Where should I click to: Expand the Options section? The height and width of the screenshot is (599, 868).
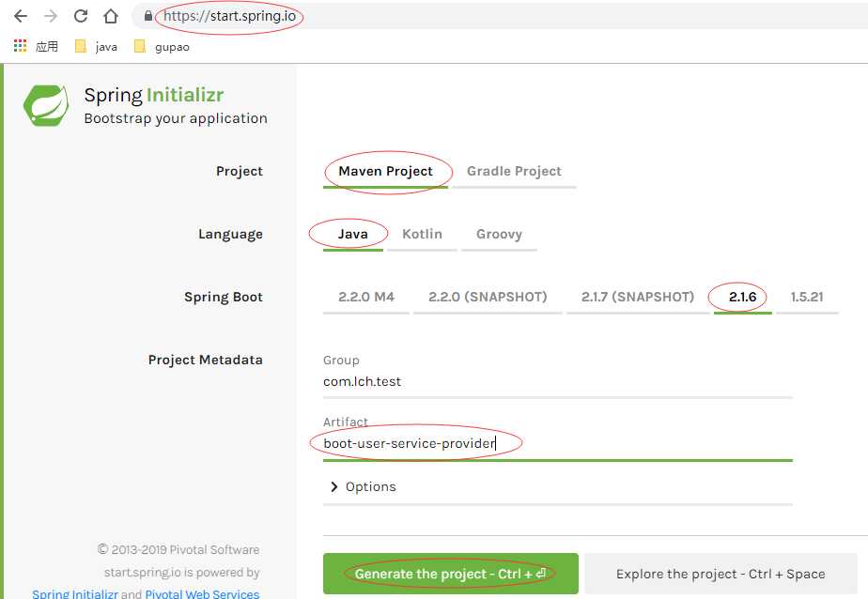tap(364, 486)
